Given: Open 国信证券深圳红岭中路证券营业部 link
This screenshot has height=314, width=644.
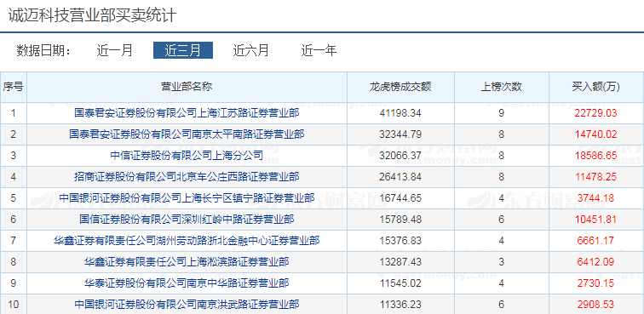Looking at the screenshot, I should pos(187,220).
